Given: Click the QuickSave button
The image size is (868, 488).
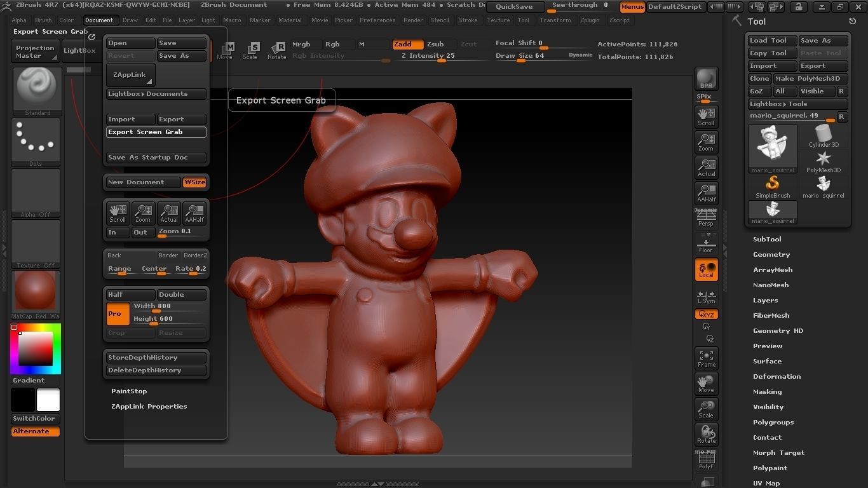Looking at the screenshot, I should (x=515, y=7).
